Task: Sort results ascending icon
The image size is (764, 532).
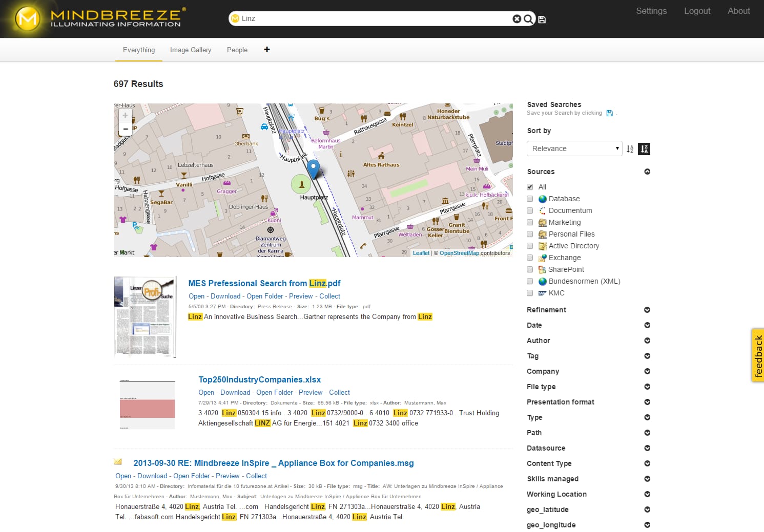Action: click(630, 149)
